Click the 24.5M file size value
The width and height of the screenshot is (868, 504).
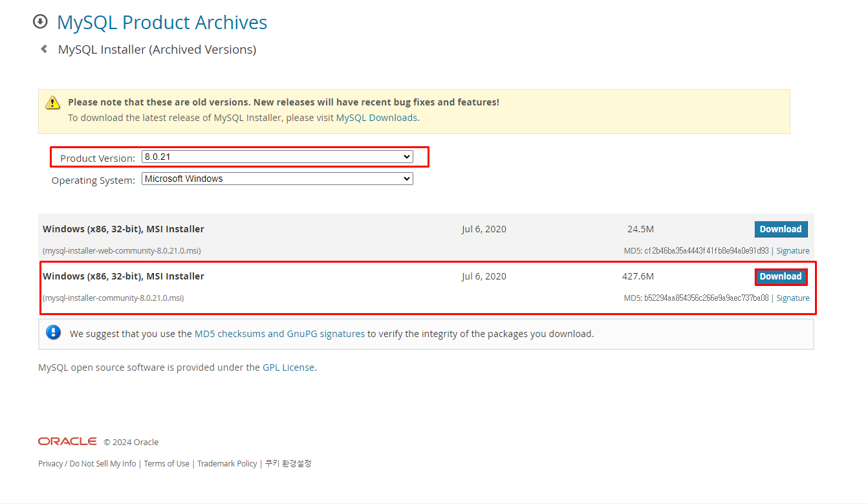[x=640, y=229]
